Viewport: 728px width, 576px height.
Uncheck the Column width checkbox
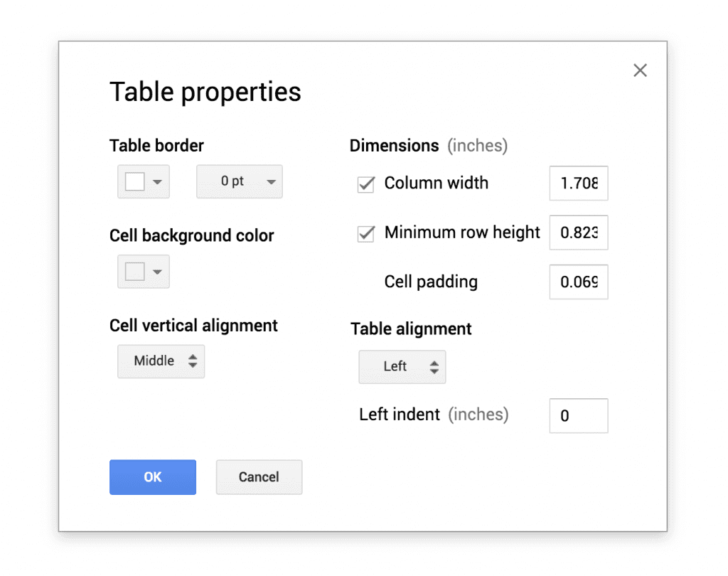[365, 184]
